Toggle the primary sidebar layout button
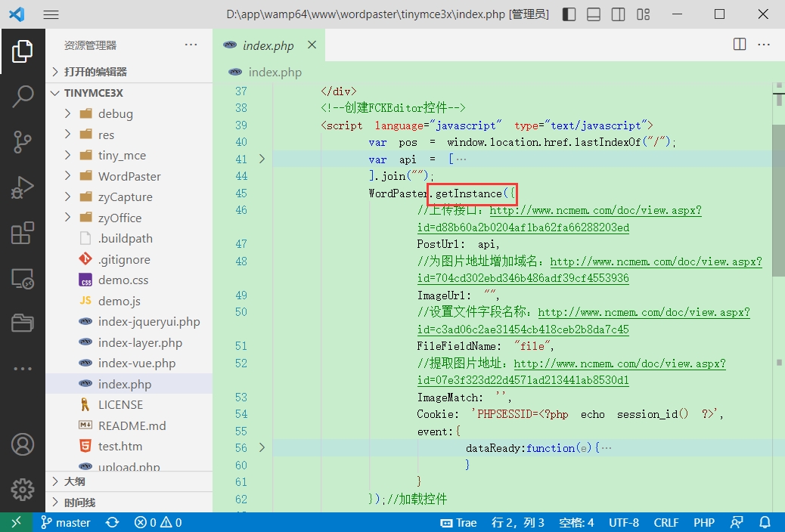Image resolution: width=785 pixels, height=532 pixels. coord(569,14)
